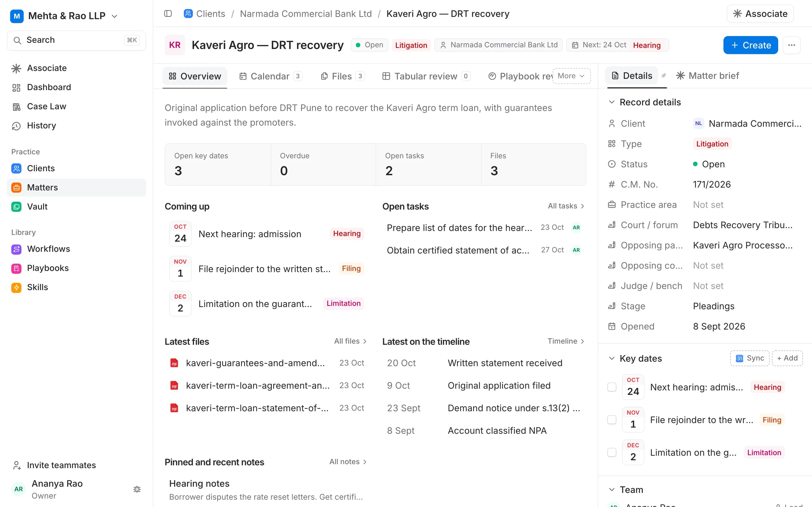The height and width of the screenshot is (507, 812).
Task: Switch to the Calendar tab
Action: pos(270,76)
